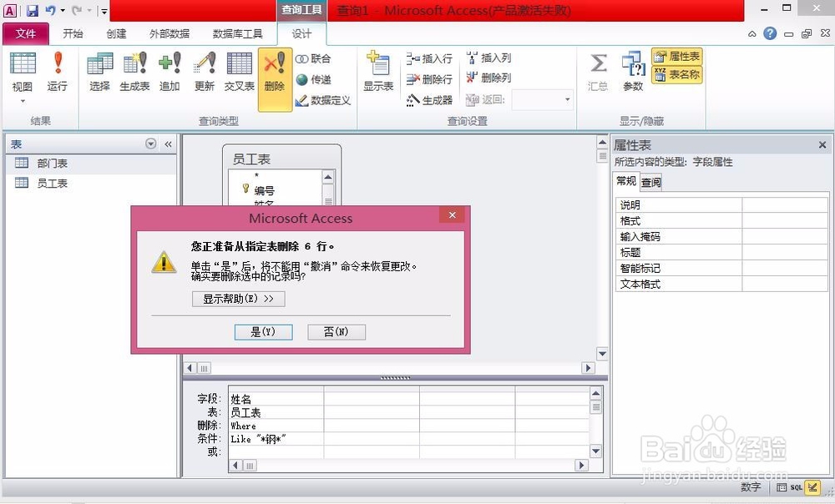
Task: Switch to the 创建 ribbon tab
Action: 116,34
